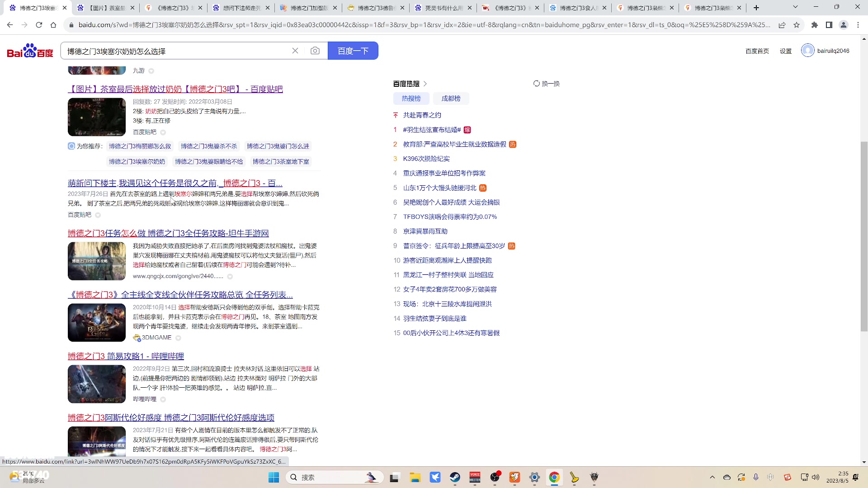Open result 博德之门3 简易攻略1 哔哩哔哩
Viewport: 868px width, 488px height.
[x=126, y=356]
